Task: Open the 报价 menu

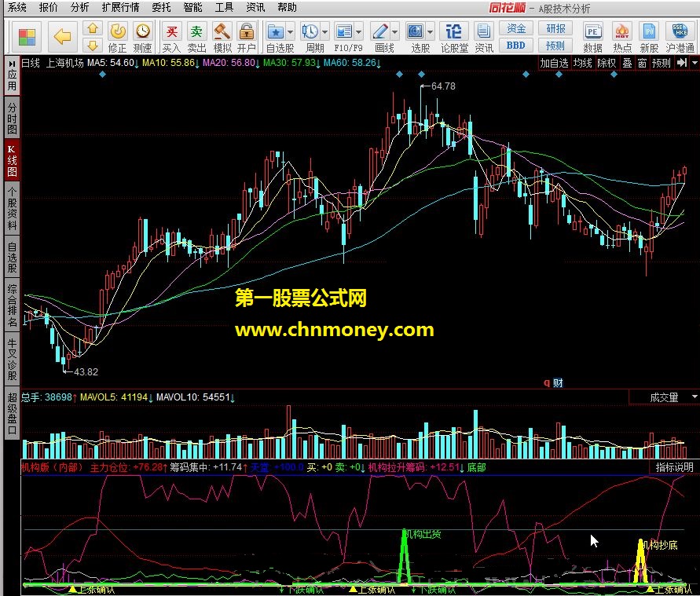Action: [x=48, y=7]
